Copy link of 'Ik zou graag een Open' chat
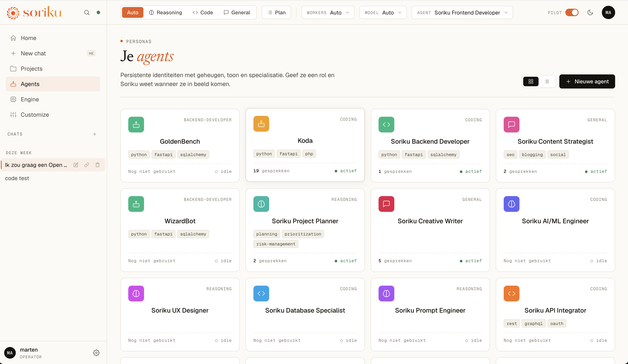 tap(87, 165)
